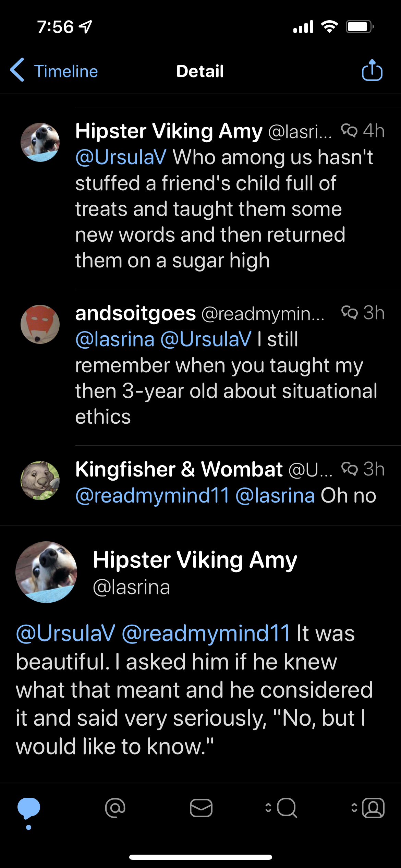This screenshot has height=868, width=401.
Task: Tap the large Hipster Viking Amy avatar
Action: pos(46,572)
